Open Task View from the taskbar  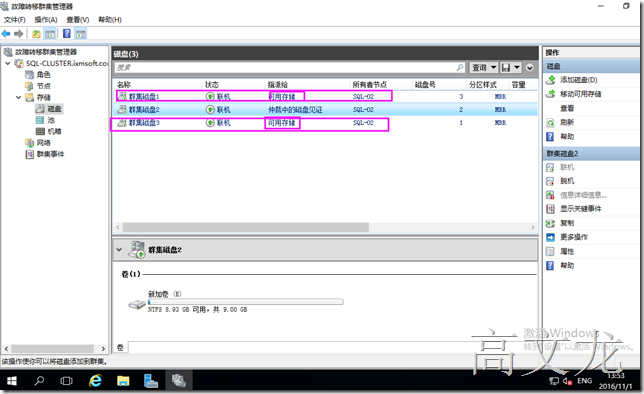coord(66,381)
